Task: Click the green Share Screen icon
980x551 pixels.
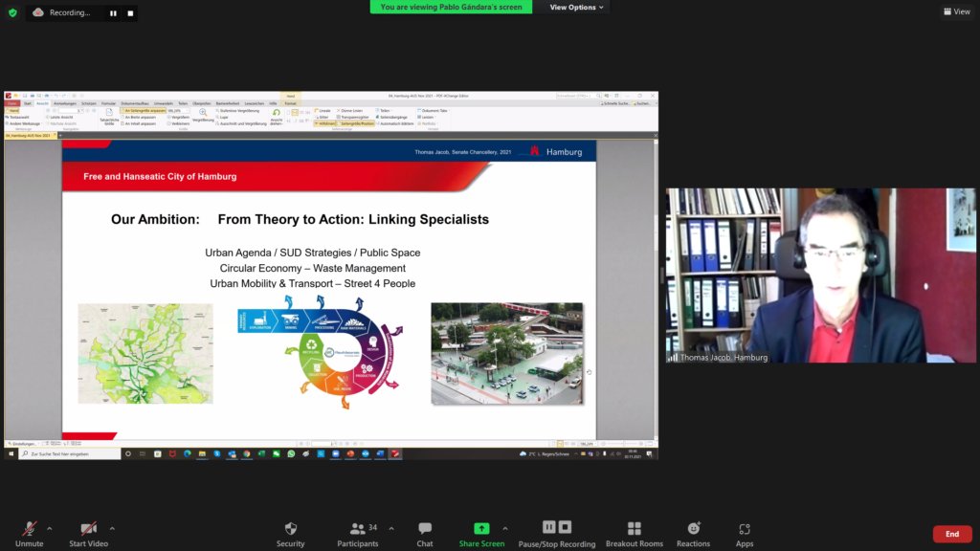Action: [481, 528]
